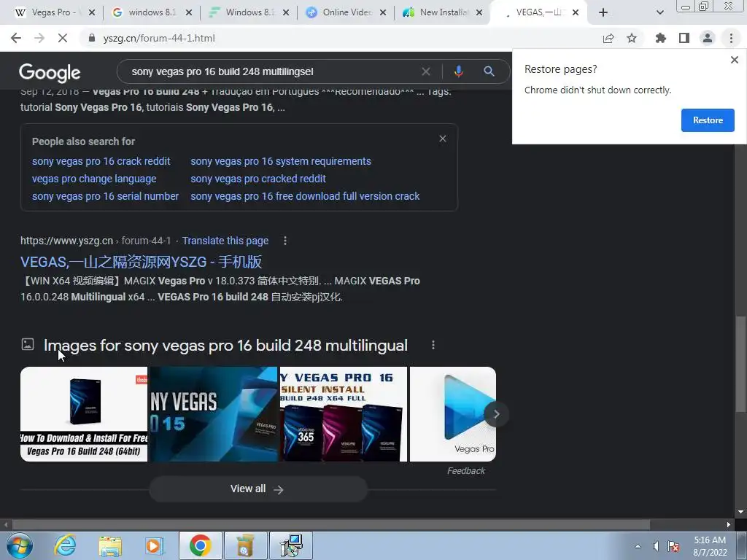Close the VEGAS yszg tab
Screen dimensions: 747x560
[576, 12]
